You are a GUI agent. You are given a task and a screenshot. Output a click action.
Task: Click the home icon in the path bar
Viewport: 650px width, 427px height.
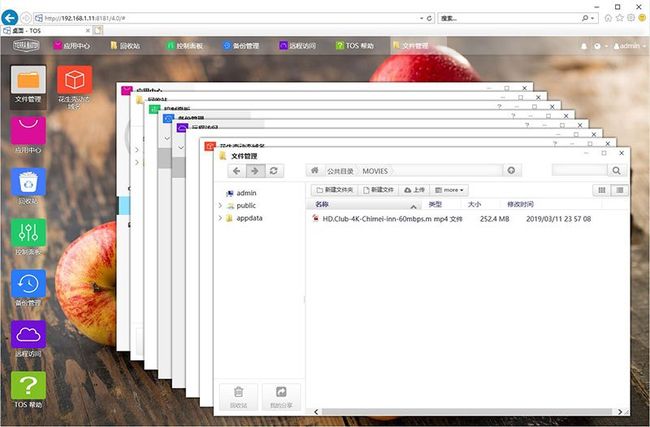[315, 170]
